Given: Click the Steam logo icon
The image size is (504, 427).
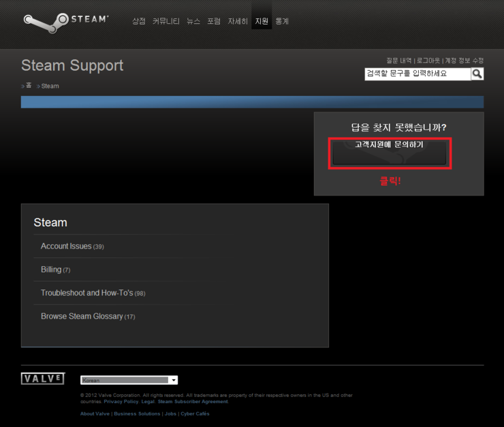Looking at the screenshot, I should click(x=66, y=22).
